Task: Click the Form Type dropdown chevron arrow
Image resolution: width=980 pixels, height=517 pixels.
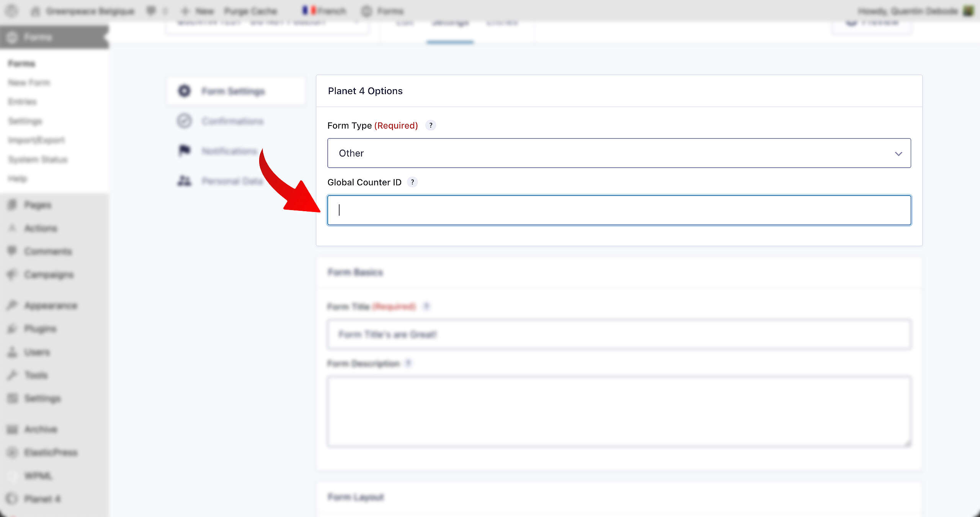Action: click(x=898, y=154)
